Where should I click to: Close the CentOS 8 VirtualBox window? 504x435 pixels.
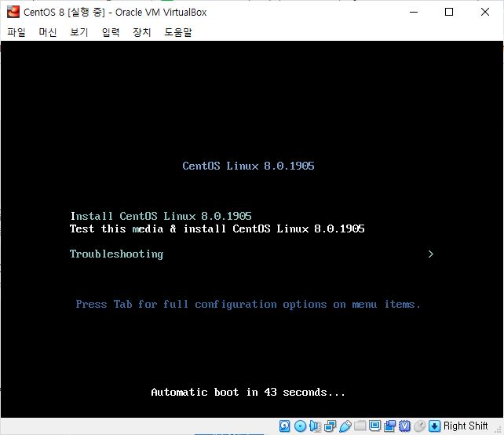[485, 13]
